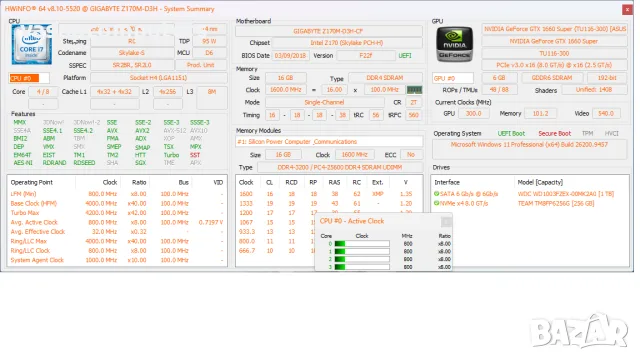Click the tRC timing value 56
This screenshot has width=640, height=360.
(376, 115)
